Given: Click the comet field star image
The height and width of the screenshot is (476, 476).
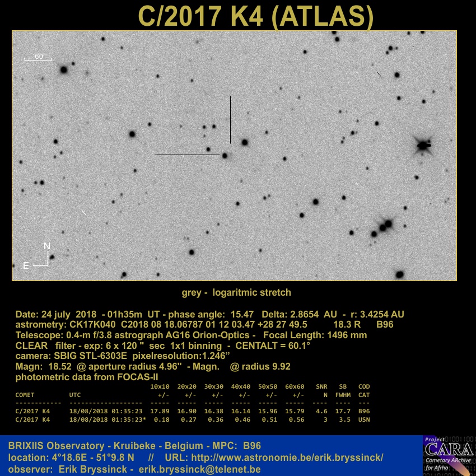Looking at the screenshot, I should click(x=234, y=156).
